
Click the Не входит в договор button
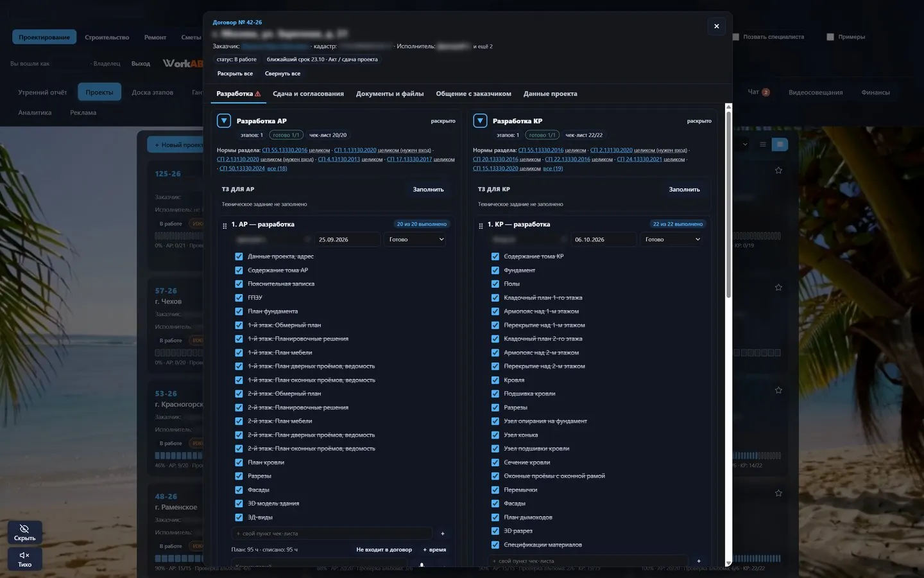pyautogui.click(x=384, y=550)
